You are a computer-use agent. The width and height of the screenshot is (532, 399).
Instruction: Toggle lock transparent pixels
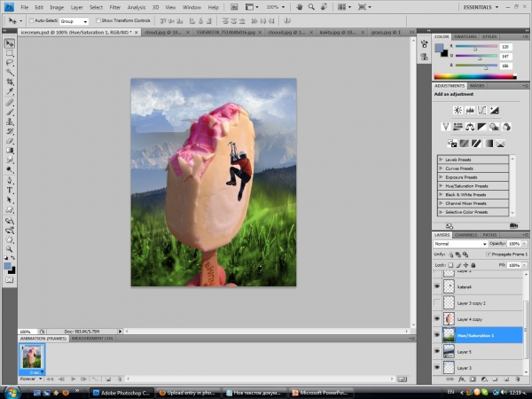coord(450,265)
